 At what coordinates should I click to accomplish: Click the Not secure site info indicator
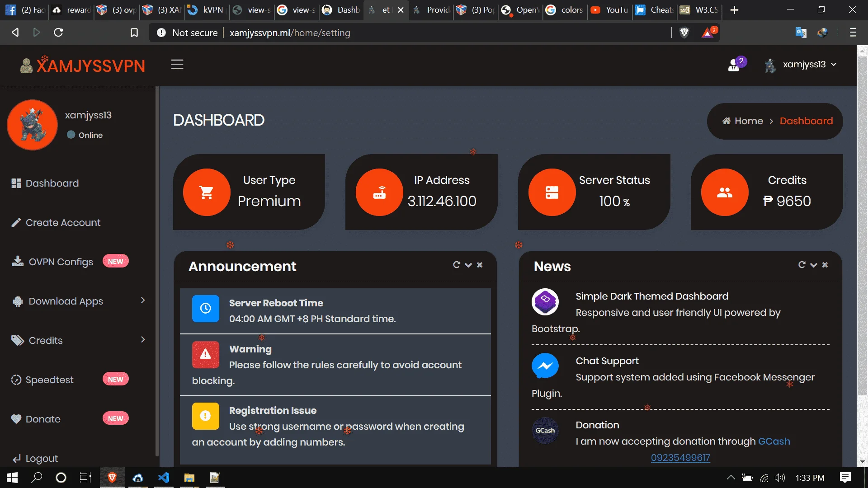(x=187, y=33)
